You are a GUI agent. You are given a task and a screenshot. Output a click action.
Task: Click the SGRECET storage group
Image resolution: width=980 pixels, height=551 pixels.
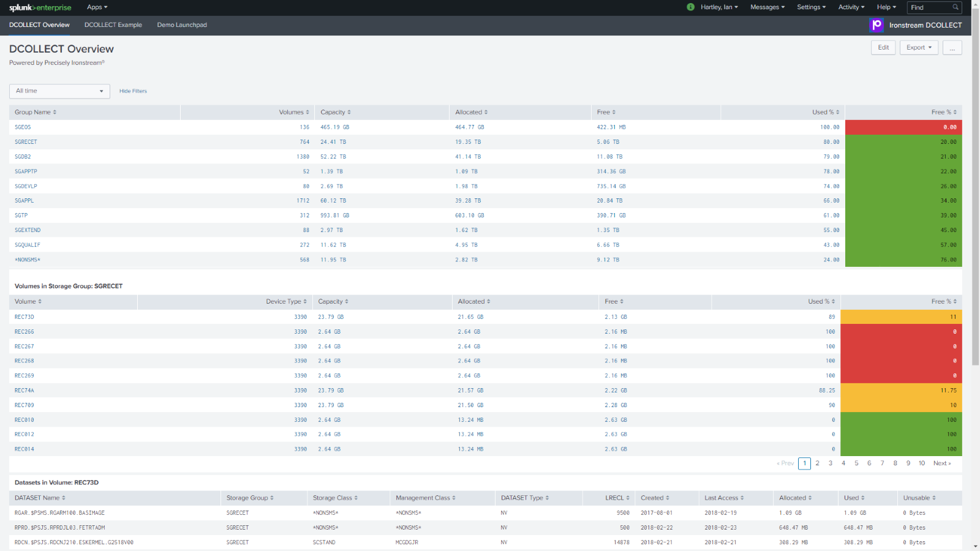tap(26, 142)
